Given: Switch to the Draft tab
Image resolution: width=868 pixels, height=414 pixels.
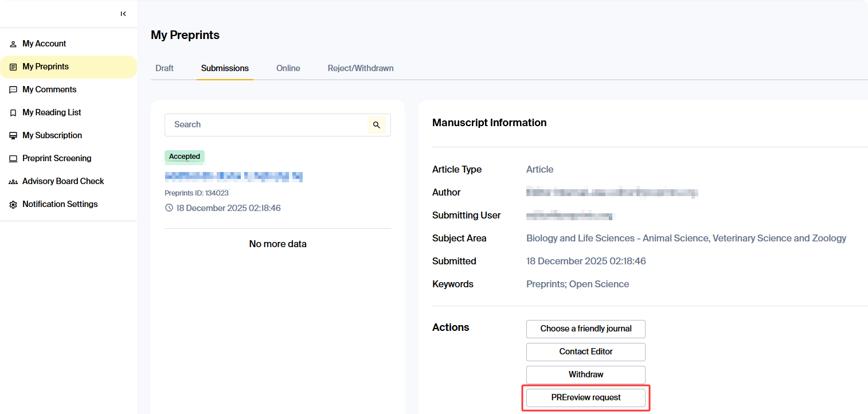Looking at the screenshot, I should click(165, 68).
